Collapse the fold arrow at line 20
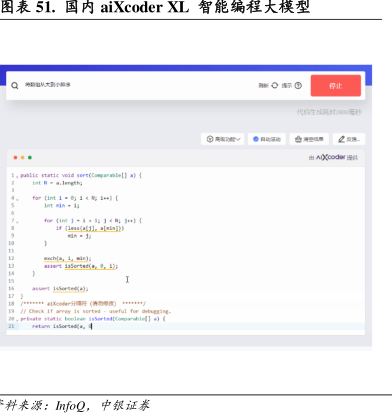392x414 pixels. [x=17, y=319]
